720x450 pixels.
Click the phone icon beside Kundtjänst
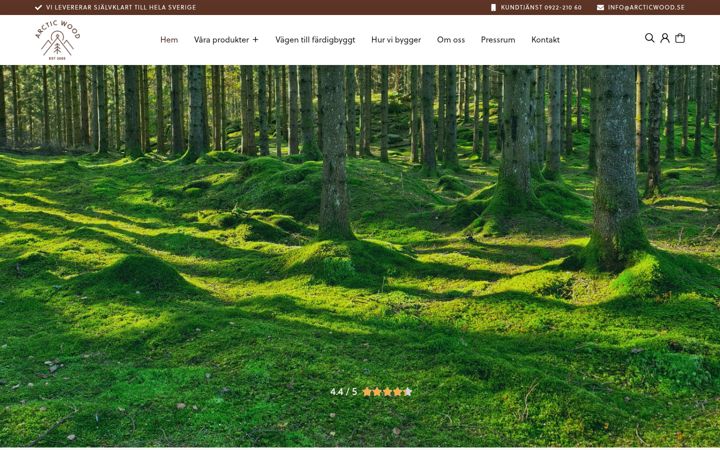493,7
